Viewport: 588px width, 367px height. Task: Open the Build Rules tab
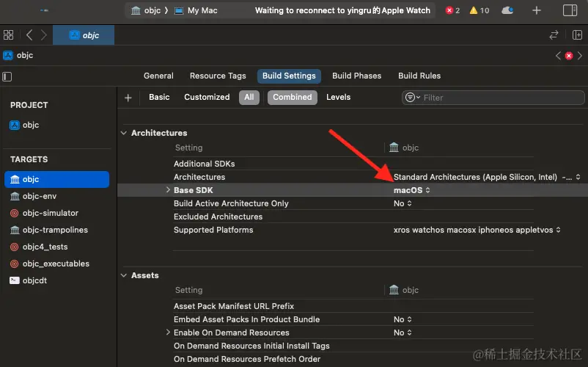[419, 76]
